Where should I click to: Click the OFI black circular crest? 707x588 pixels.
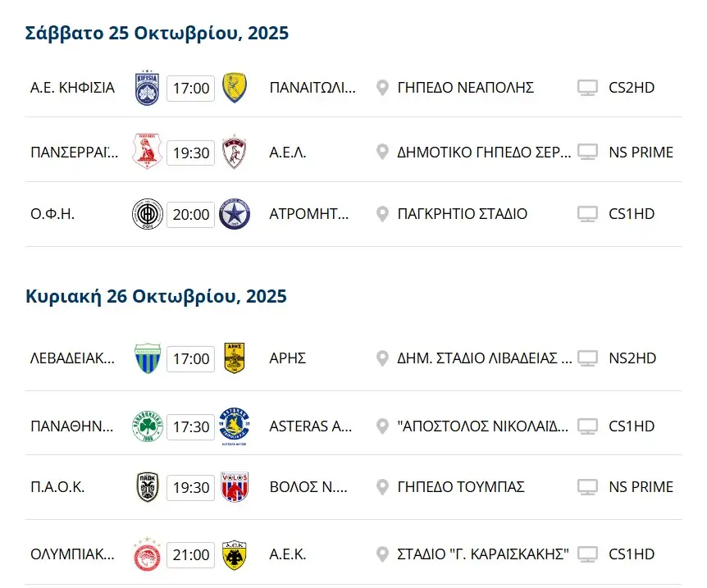click(148, 214)
